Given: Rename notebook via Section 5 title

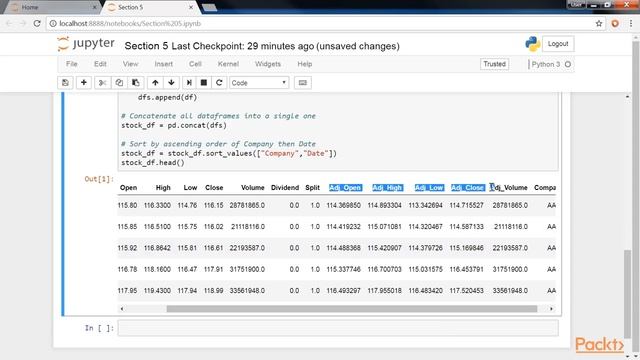Looking at the screenshot, I should (146, 46).
